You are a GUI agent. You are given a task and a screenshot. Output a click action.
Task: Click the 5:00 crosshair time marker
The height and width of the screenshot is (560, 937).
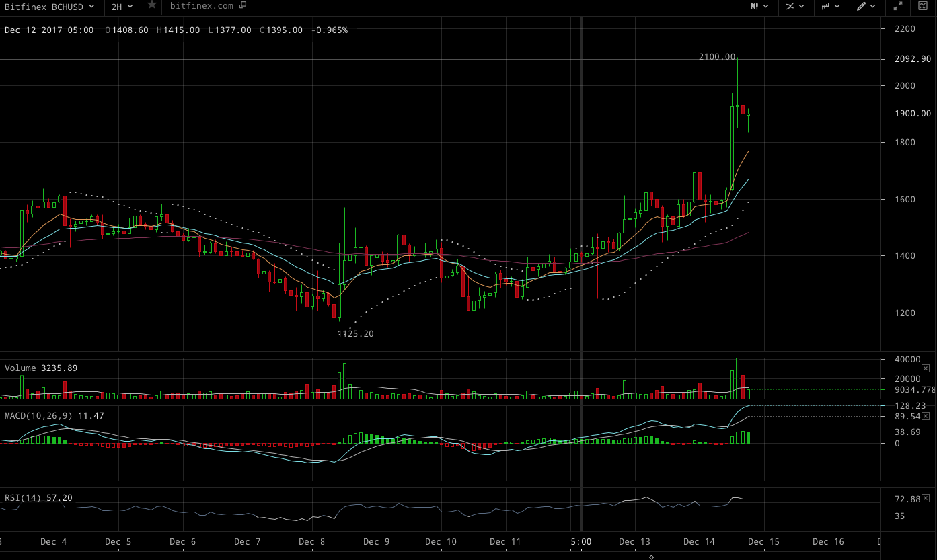[581, 542]
